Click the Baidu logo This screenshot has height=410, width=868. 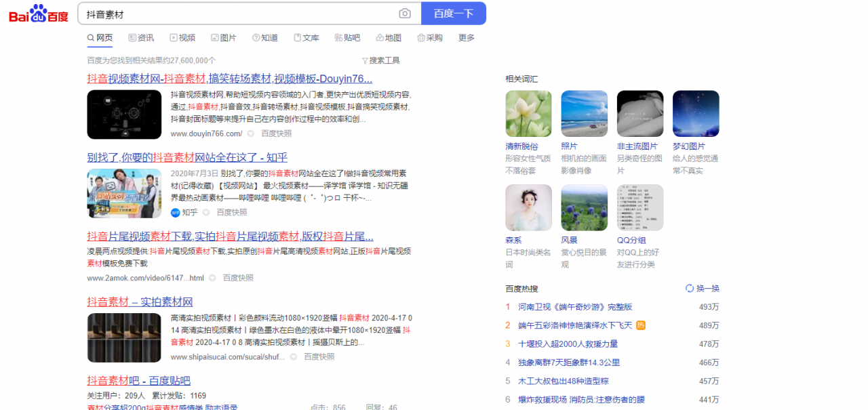(x=39, y=14)
